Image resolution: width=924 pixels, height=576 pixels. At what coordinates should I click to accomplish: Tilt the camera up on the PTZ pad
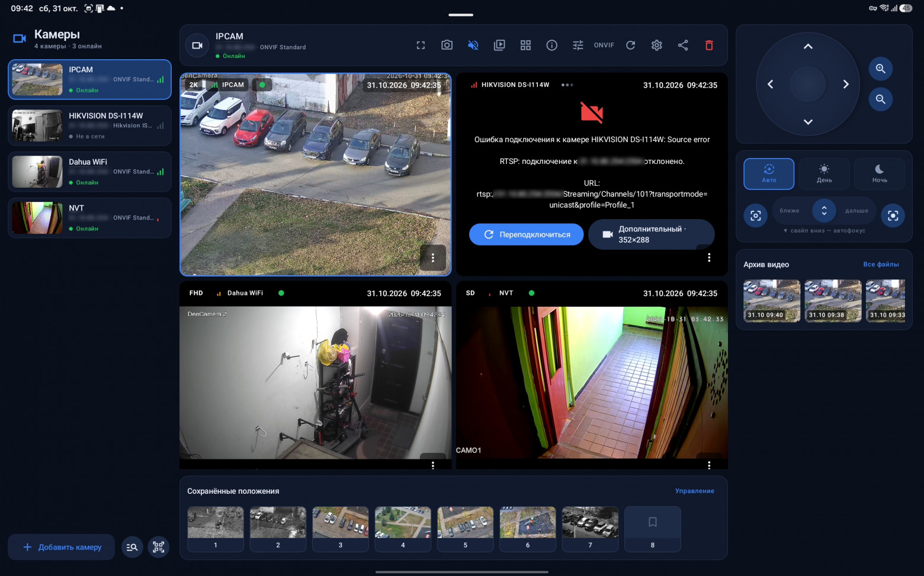pyautogui.click(x=808, y=47)
